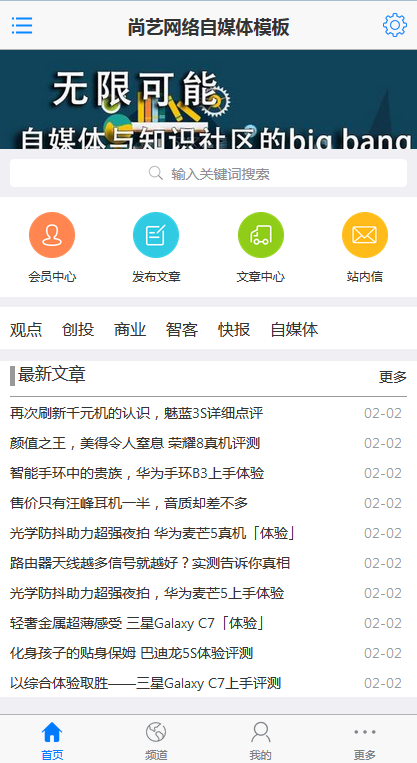
Task: Open the hamburger list menu icon
Action: coord(22,25)
